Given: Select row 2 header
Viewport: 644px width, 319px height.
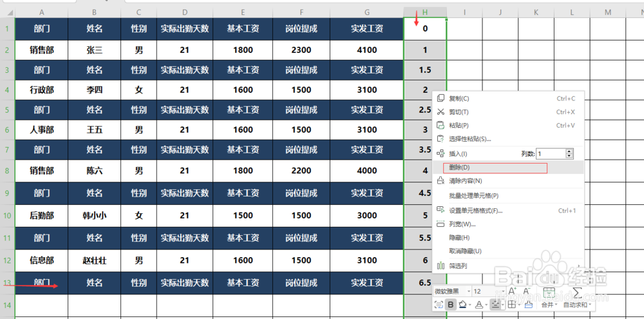Looking at the screenshot, I should [7, 50].
